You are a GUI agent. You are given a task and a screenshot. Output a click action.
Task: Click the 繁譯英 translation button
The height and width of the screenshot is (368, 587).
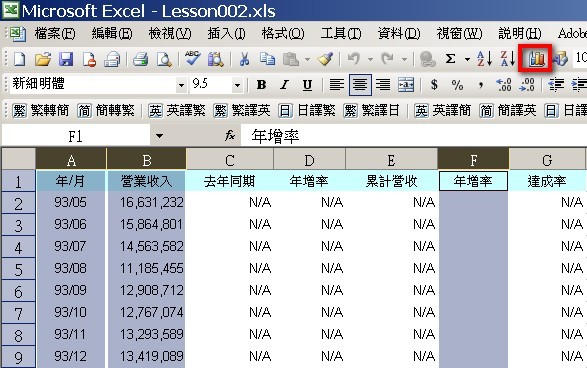[242, 110]
